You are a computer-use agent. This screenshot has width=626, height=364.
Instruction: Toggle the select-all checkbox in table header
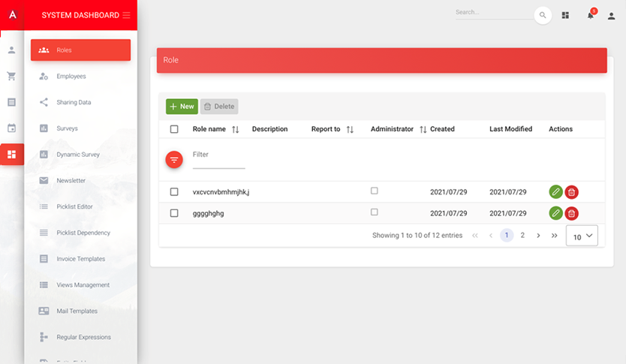coord(174,129)
